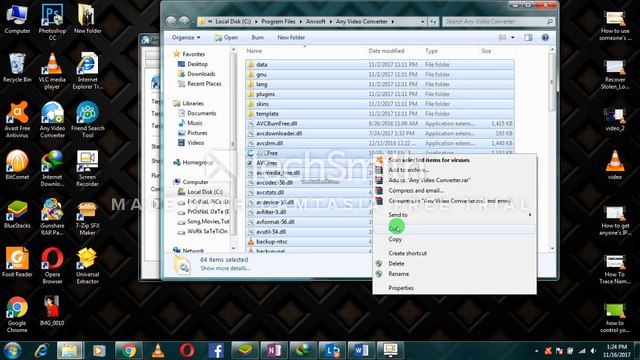This screenshot has width=640, height=360.
Task: Select Homegroup in navigation pane
Action: tap(198, 162)
